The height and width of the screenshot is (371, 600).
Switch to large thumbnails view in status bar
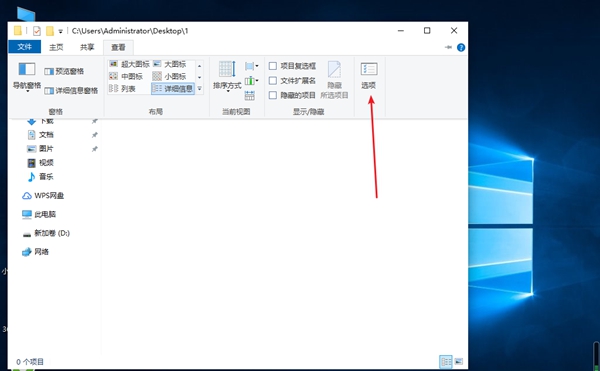(x=459, y=361)
